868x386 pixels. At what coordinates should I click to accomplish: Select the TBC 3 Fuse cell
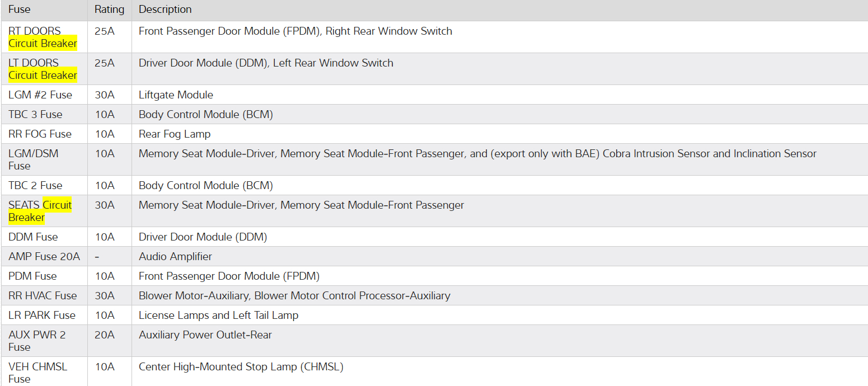35,114
